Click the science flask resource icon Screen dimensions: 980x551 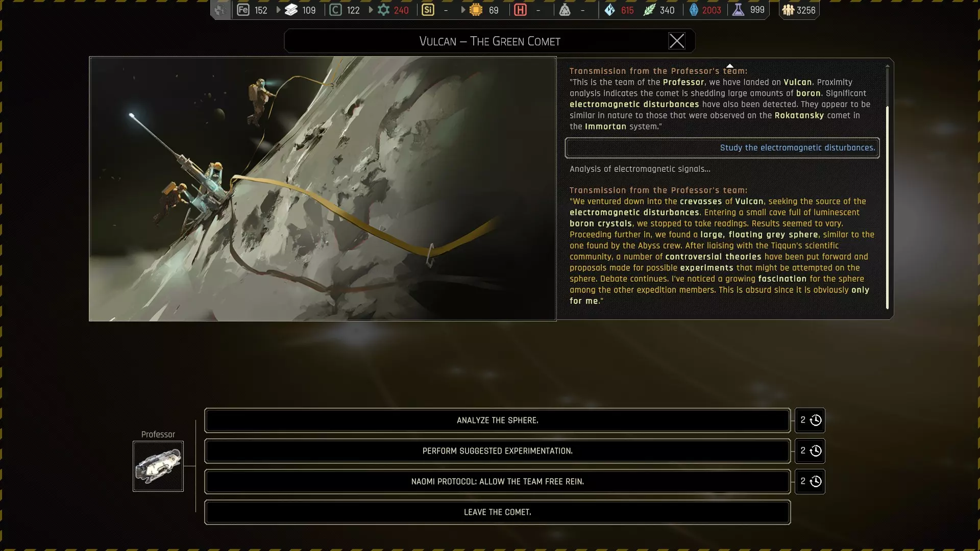738,10
